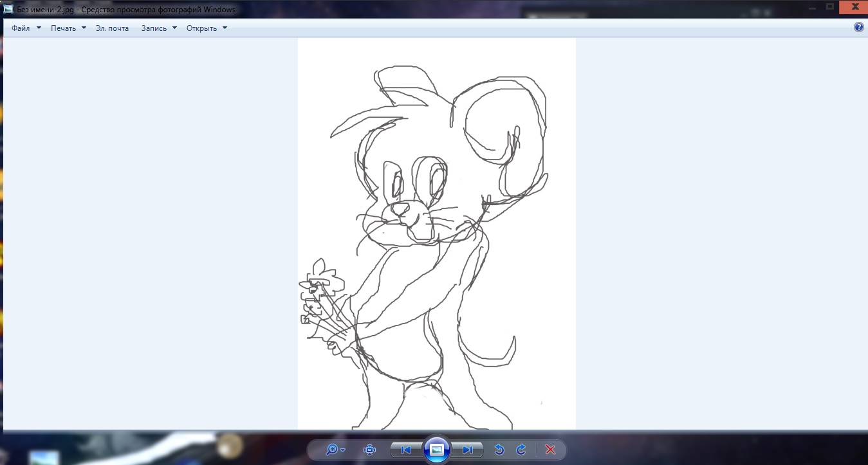Go to the next photo

point(467,450)
